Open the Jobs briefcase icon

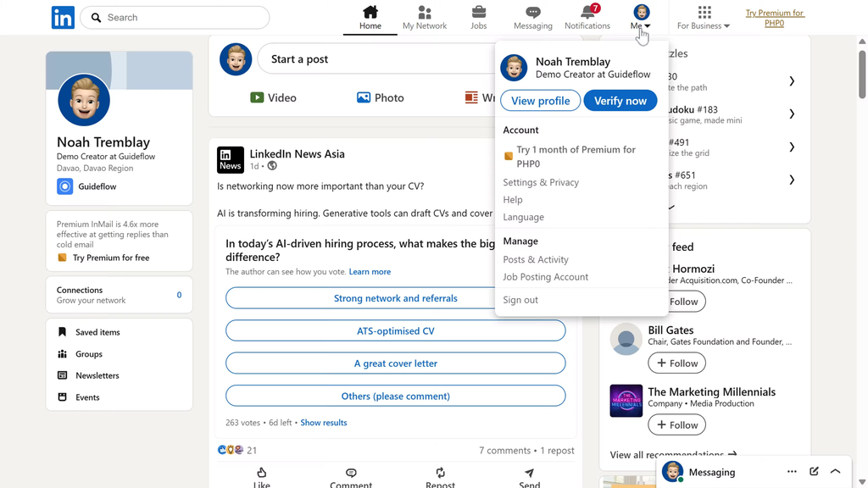pos(479,13)
